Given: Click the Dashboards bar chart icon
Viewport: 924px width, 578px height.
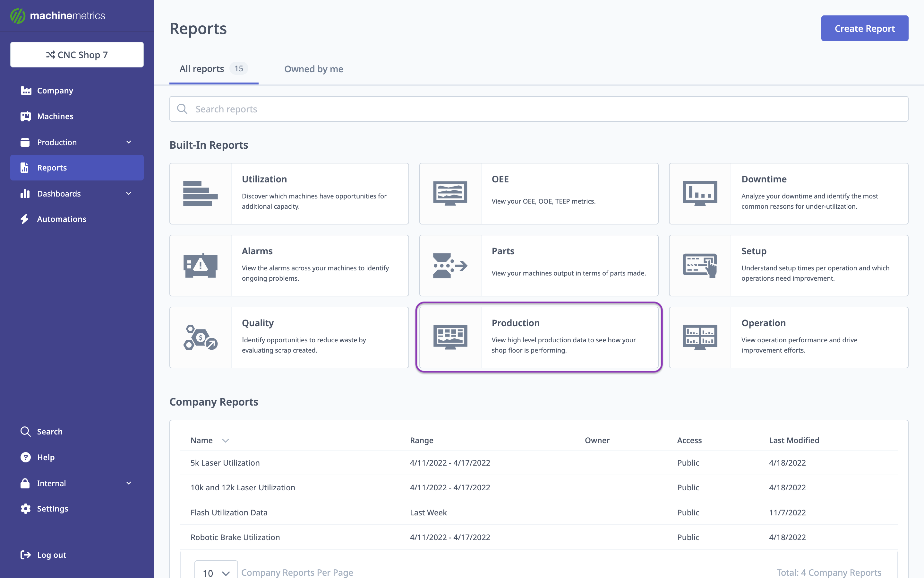Looking at the screenshot, I should point(25,193).
